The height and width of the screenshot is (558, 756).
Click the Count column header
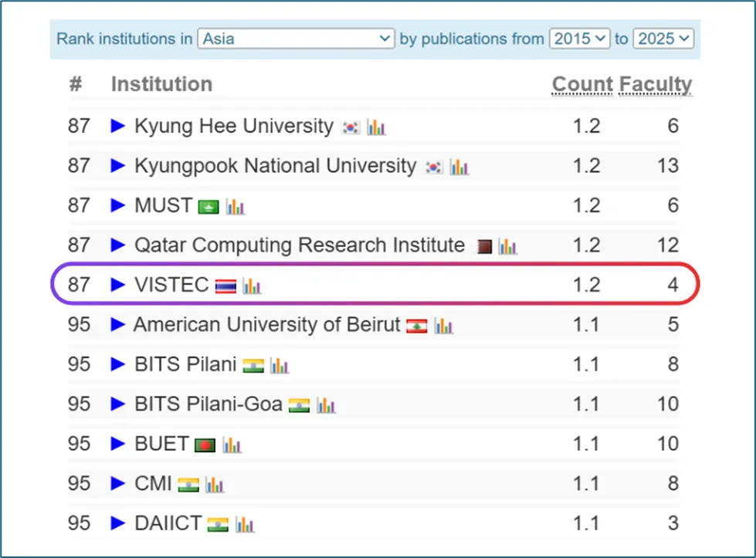point(582,85)
